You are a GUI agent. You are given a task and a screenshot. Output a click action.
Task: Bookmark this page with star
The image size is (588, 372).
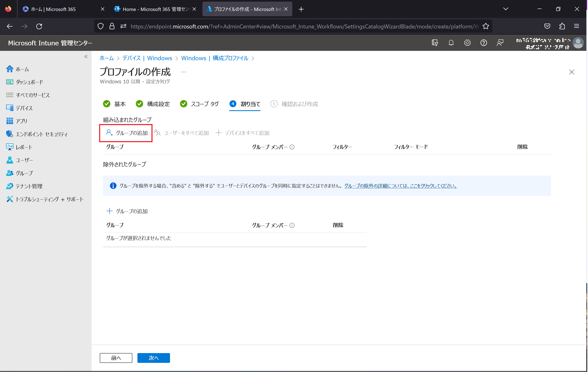486,26
